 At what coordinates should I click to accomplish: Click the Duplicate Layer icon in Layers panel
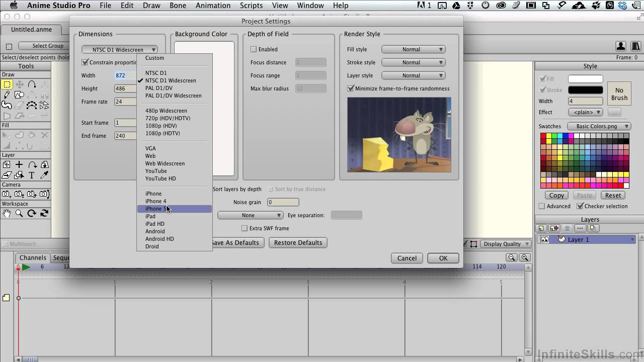pyautogui.click(x=594, y=228)
